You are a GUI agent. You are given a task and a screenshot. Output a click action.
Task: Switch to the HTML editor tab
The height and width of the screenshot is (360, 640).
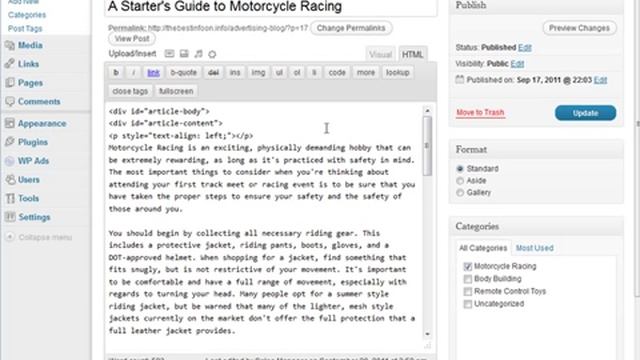412,54
